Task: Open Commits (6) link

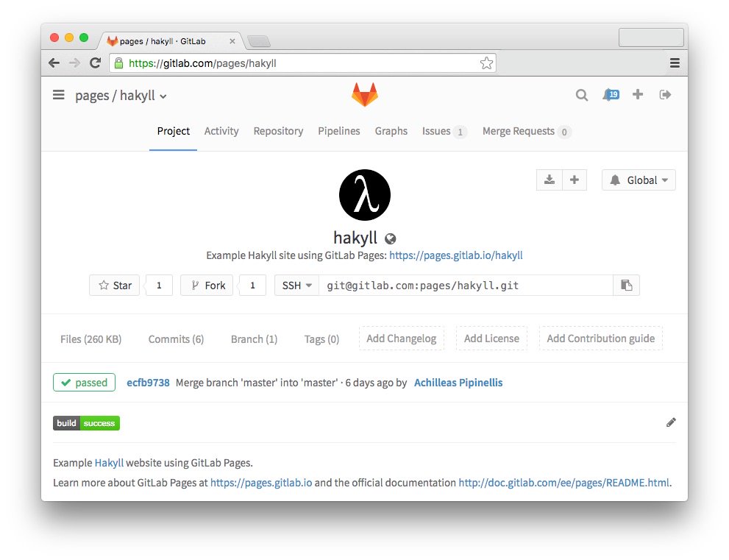Action: pyautogui.click(x=176, y=339)
